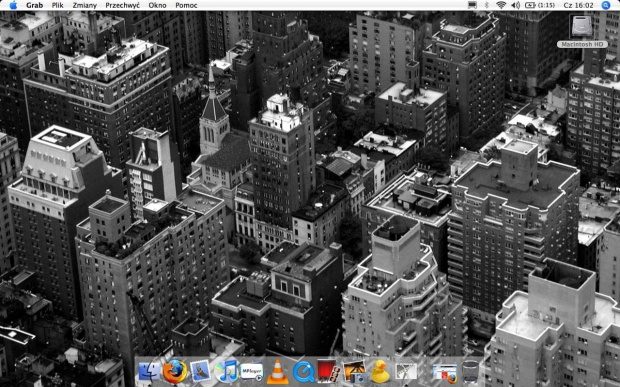Viewport: 620px width, 387px height.
Task: Click the Bluetooth status icon
Action: point(487,5)
